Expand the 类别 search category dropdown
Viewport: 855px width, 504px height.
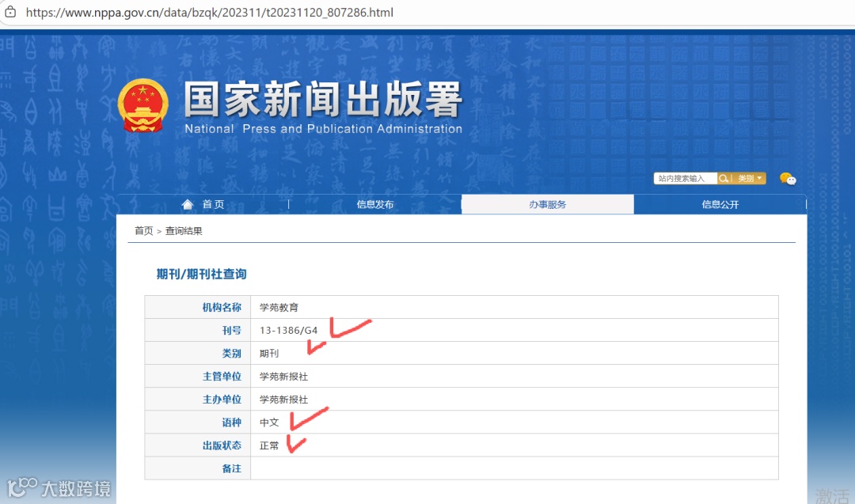tap(750, 179)
